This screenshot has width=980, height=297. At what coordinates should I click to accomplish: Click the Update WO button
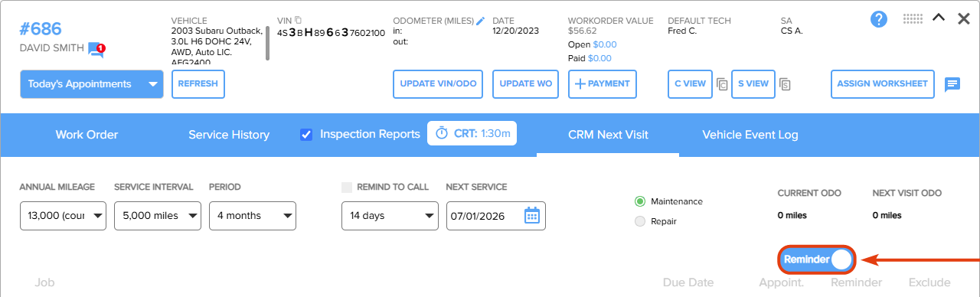[525, 84]
